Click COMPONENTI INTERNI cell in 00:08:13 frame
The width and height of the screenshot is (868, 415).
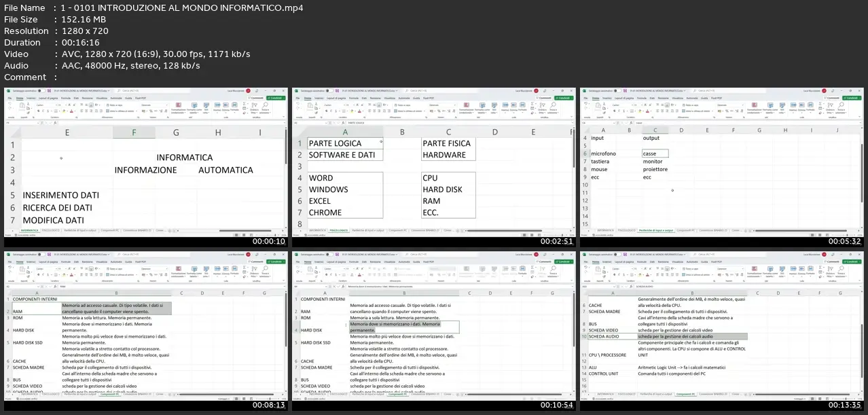[35, 298]
